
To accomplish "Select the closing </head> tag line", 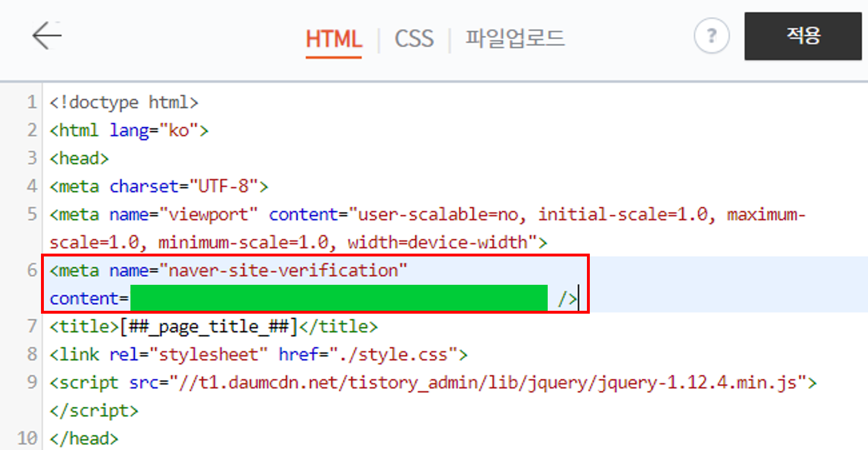I will tap(84, 438).
